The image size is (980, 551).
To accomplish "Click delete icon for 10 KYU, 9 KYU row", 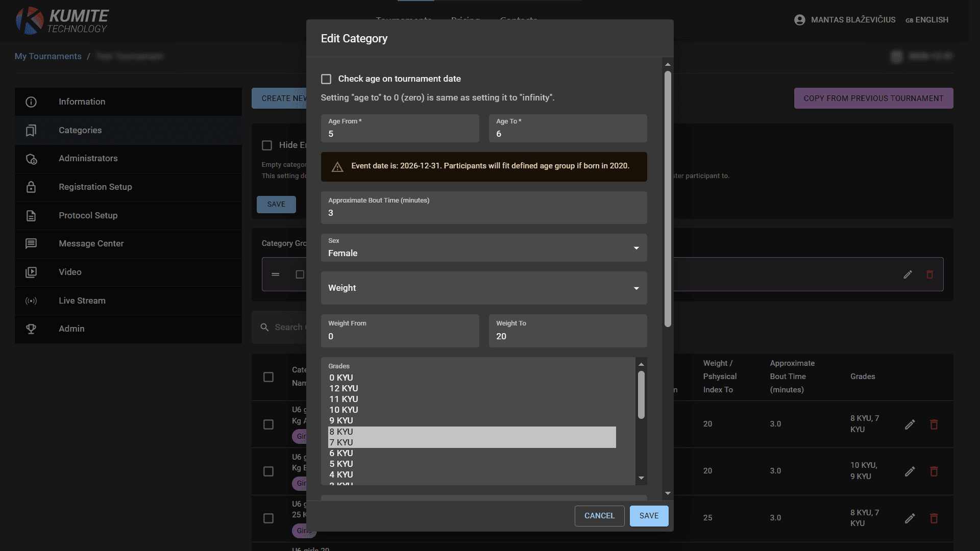I will [934, 471].
